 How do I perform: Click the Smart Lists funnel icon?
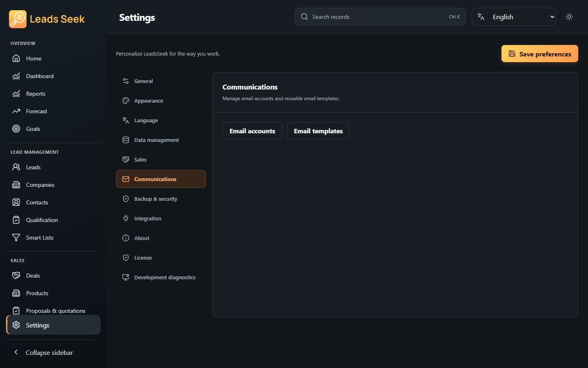[16, 238]
